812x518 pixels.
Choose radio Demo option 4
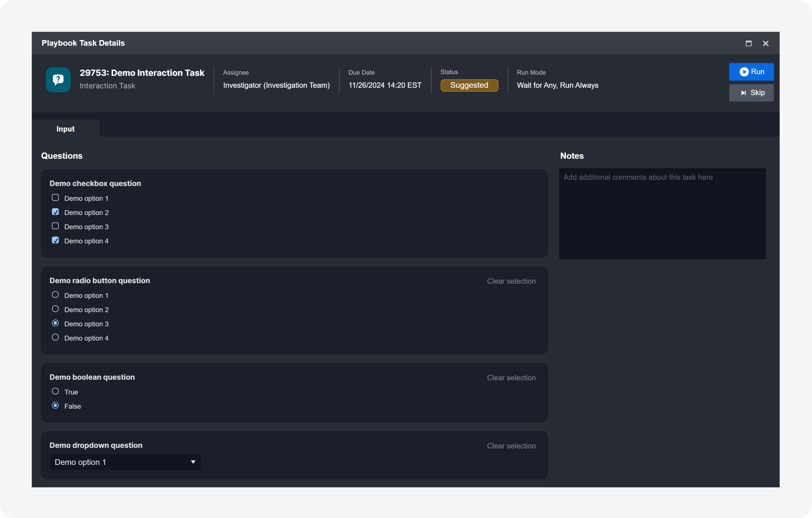55,337
